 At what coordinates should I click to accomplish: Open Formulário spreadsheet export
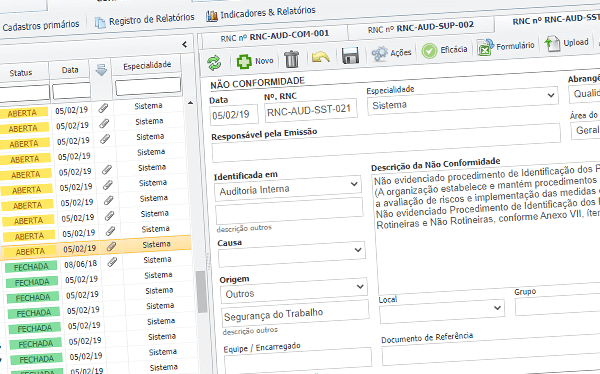505,47
